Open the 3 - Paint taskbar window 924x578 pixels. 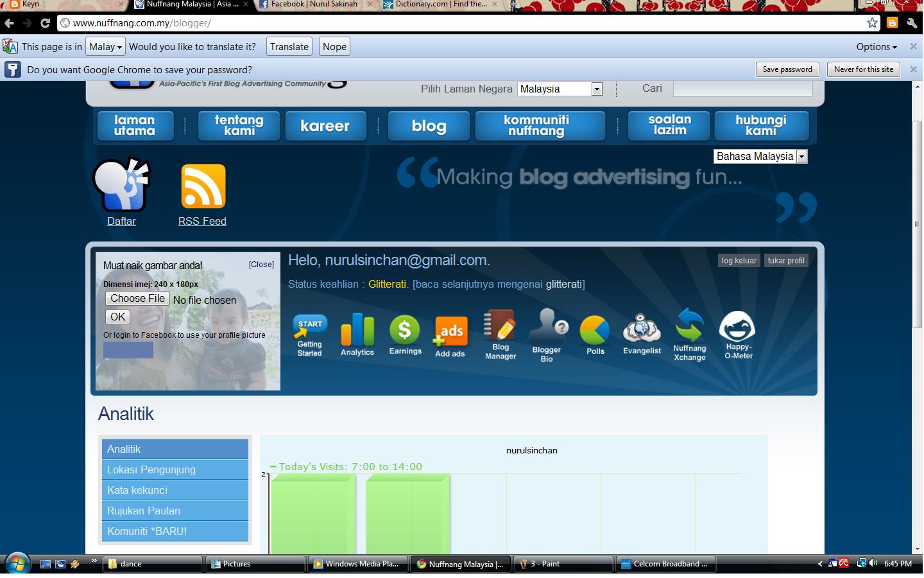(x=563, y=564)
